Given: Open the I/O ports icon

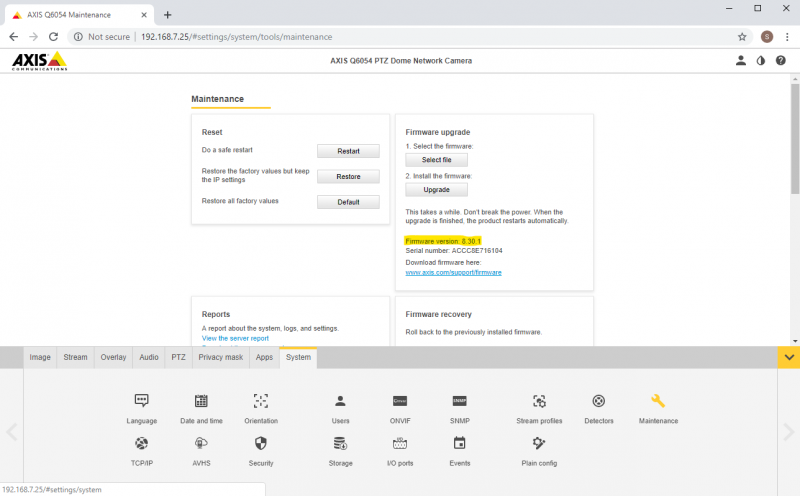Looking at the screenshot, I should coord(400,443).
